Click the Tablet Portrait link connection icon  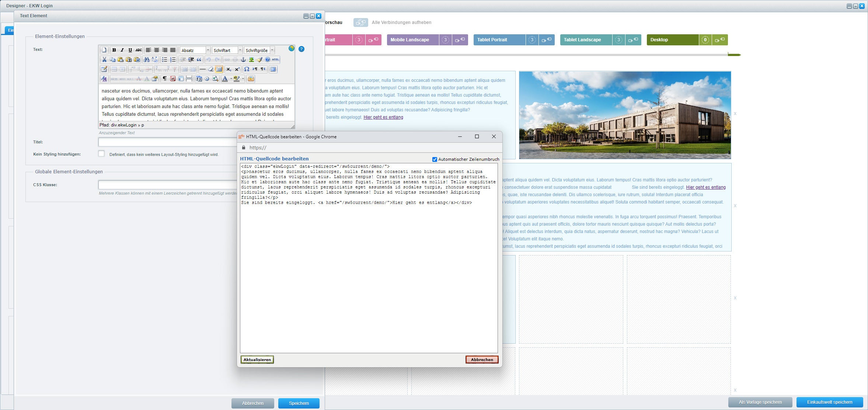point(547,40)
